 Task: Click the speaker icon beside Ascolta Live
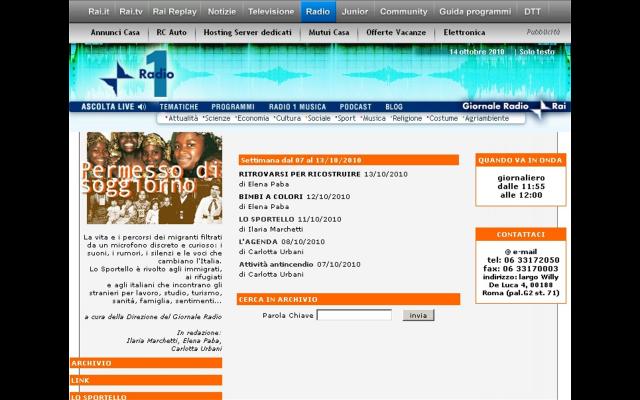pyautogui.click(x=142, y=107)
